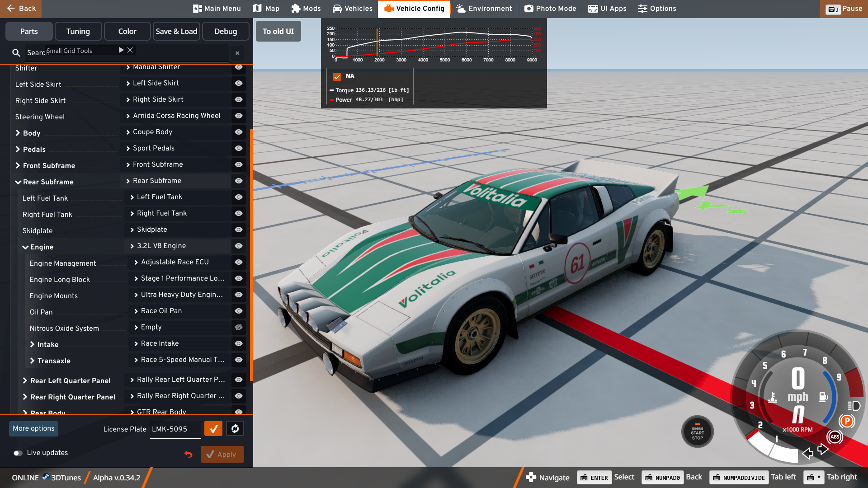Expand the Intake tree item
This screenshot has width=868, height=488.
33,344
